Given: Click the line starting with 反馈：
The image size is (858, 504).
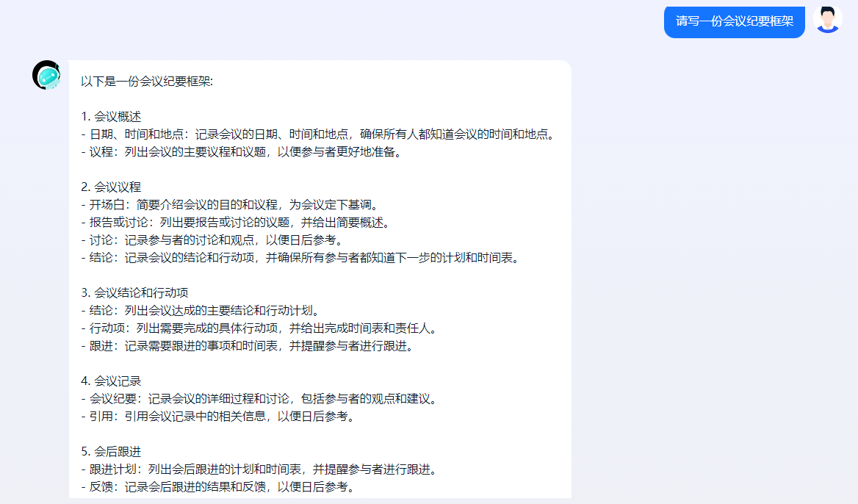Looking at the screenshot, I should 218,487.
